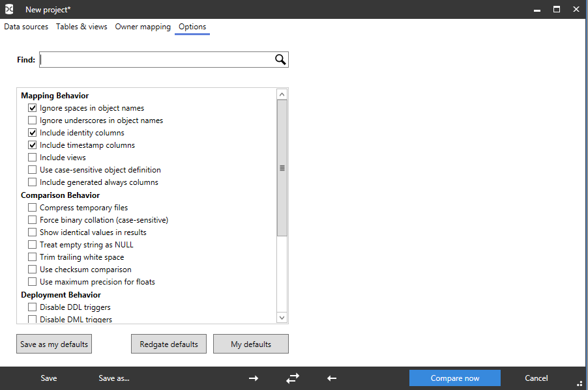Click Redgate defaults button
588x390 pixels.
169,344
